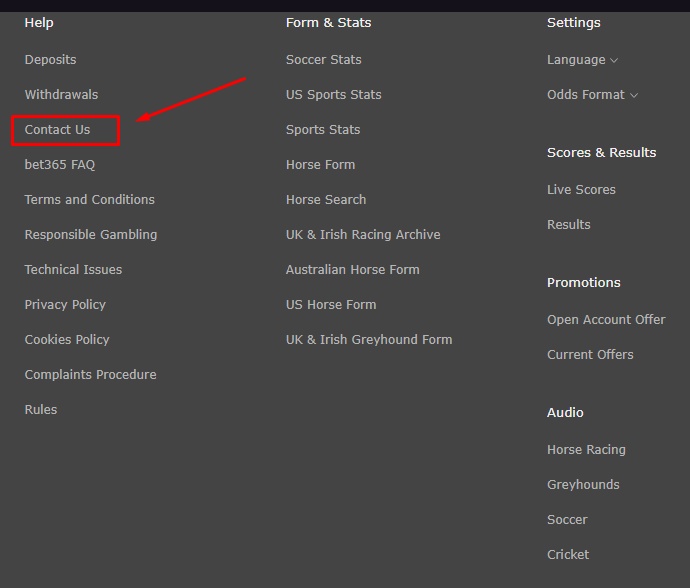Open US Horse Form
Image resolution: width=690 pixels, height=588 pixels.
[x=331, y=305]
